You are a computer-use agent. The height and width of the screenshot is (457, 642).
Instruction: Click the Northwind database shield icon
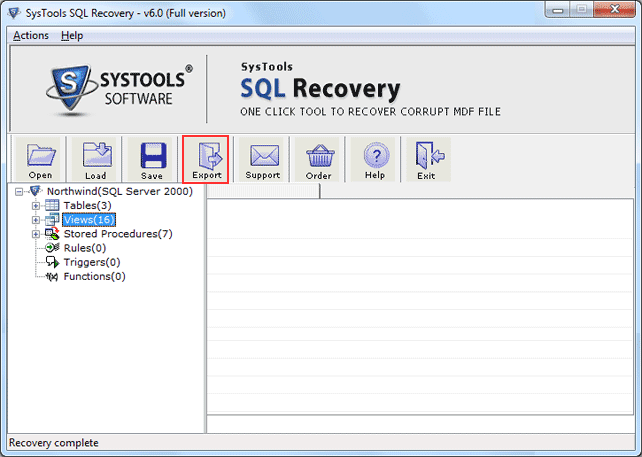coord(36,191)
